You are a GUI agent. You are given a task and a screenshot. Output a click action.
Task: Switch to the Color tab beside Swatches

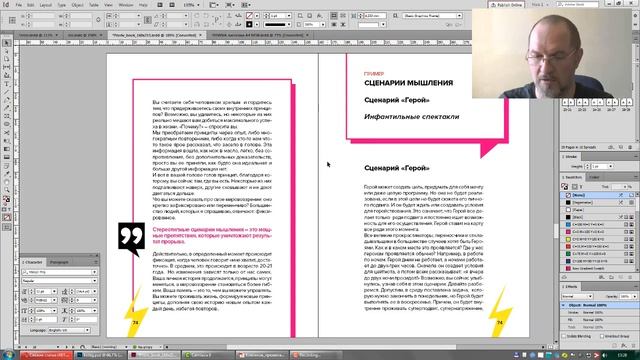[594, 177]
